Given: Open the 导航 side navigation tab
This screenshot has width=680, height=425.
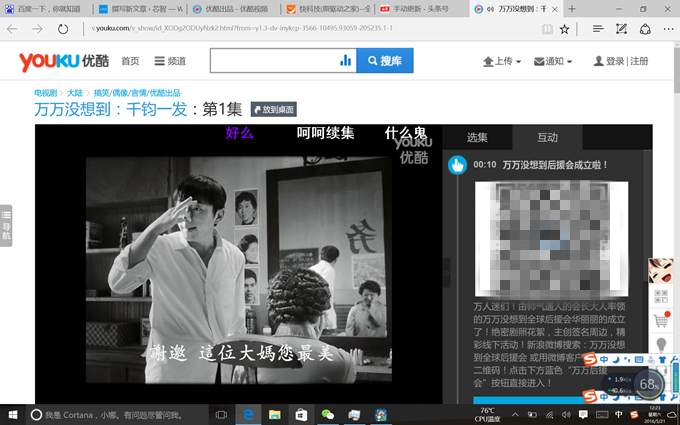Looking at the screenshot, I should (x=6, y=226).
